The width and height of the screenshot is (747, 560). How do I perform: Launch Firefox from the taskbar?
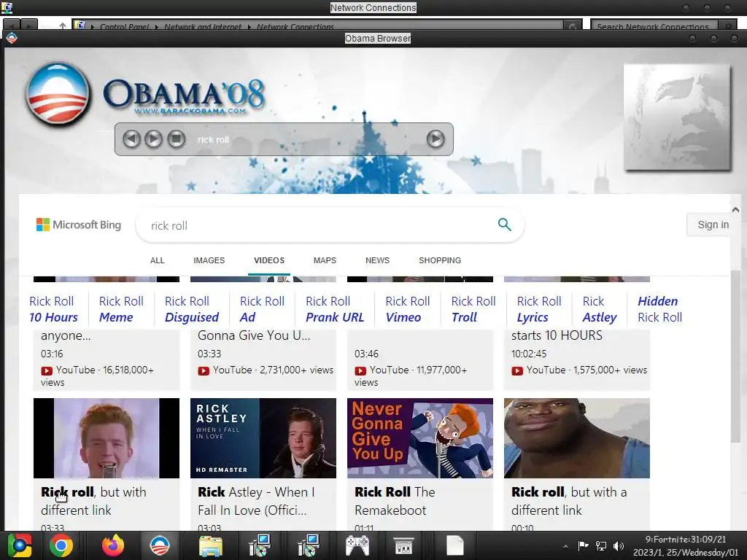tap(113, 545)
